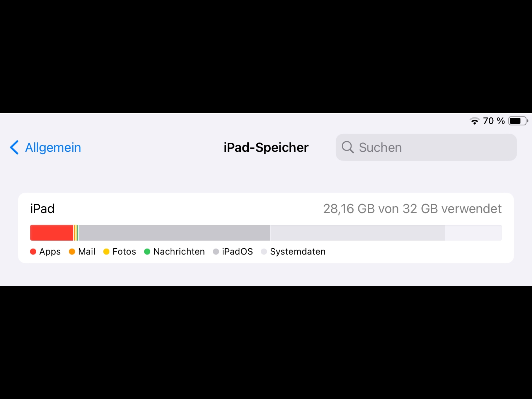
Task: Select the red Apps legend dot
Action: tap(33, 251)
